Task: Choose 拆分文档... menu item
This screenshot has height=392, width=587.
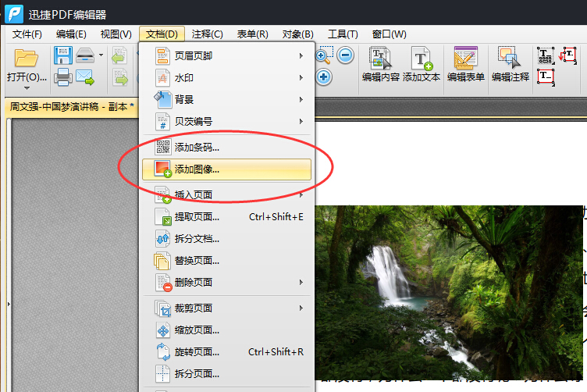Action: [x=227, y=238]
